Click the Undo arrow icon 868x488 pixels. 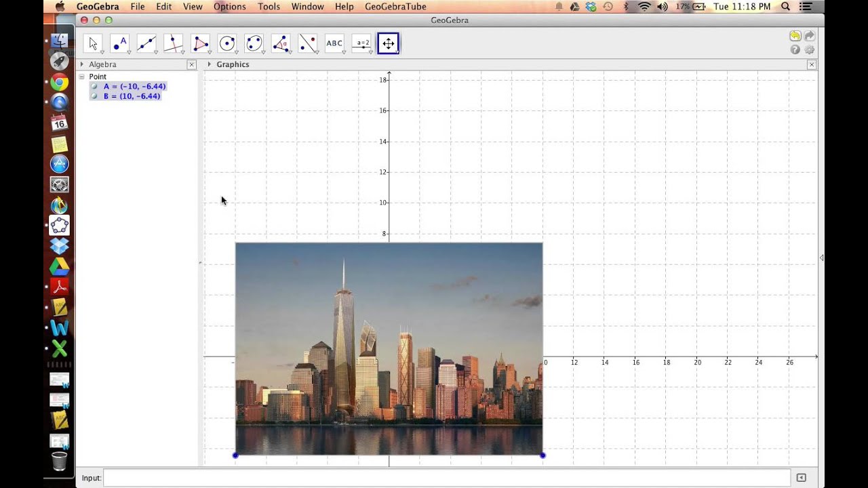pos(795,36)
